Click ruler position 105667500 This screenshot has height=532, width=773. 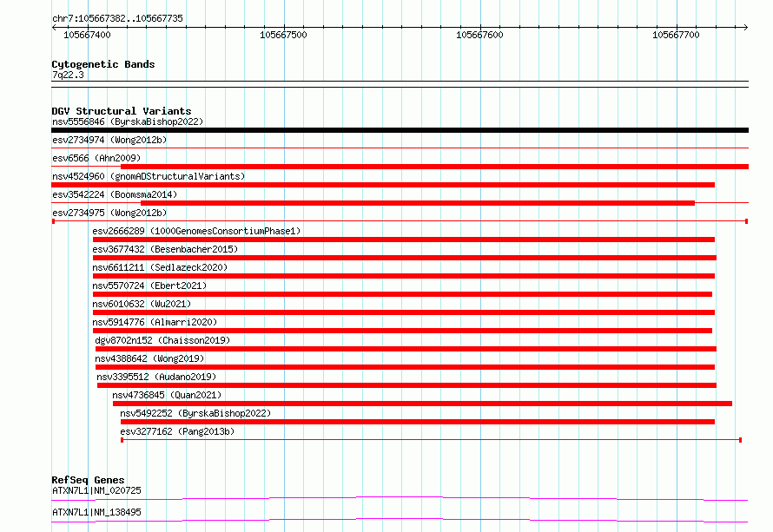point(283,35)
